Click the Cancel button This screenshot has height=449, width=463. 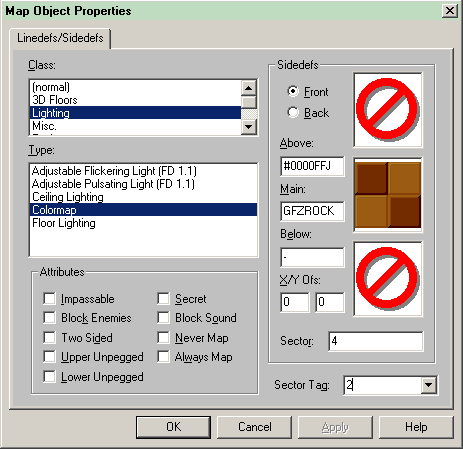point(255,427)
